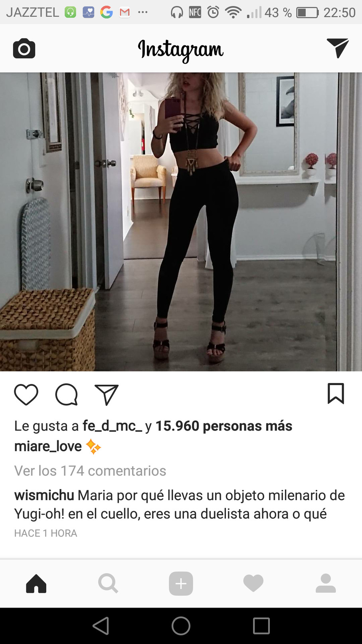
Task: Open the Instagram camera icon
Action: (x=24, y=49)
